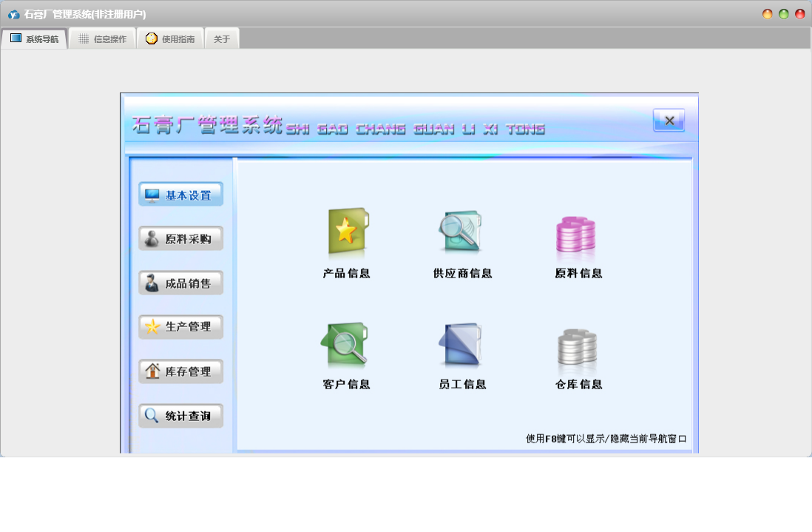812x532 pixels.
Task: Switch to the 系统导航 tab
Action: pos(34,39)
